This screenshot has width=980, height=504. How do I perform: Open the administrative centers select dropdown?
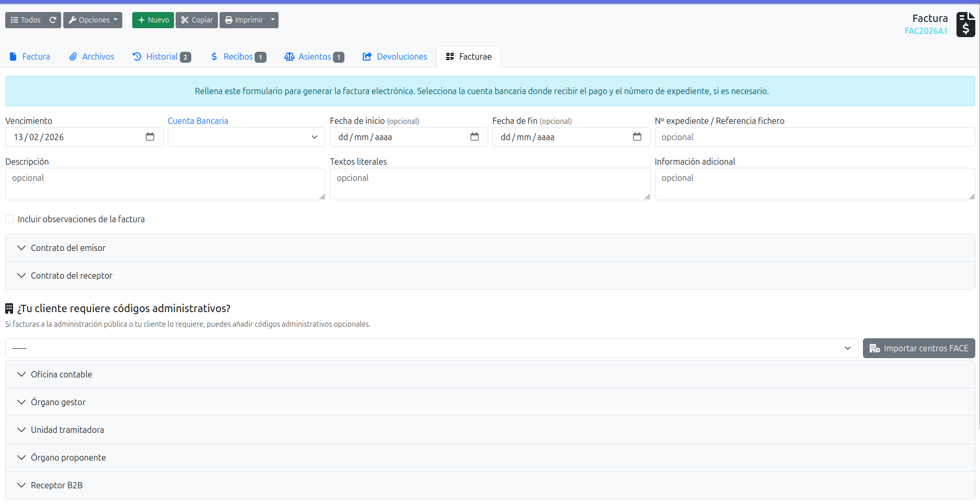(x=431, y=348)
